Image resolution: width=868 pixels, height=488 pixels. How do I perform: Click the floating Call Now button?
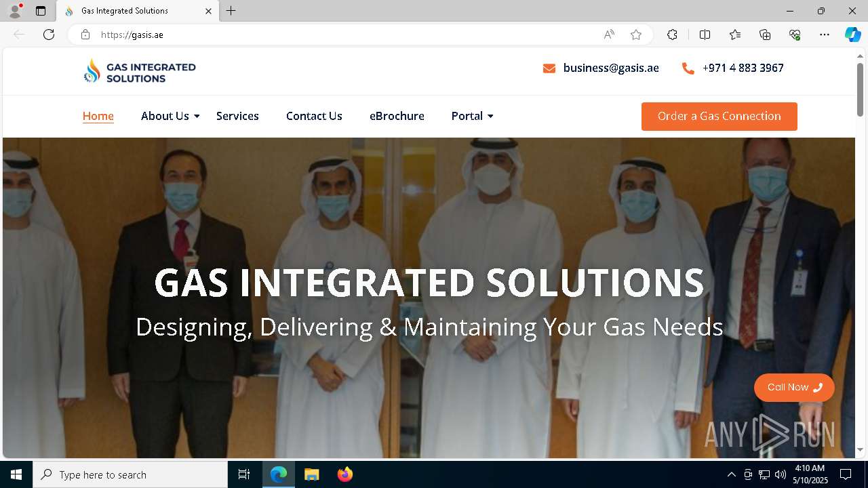click(794, 388)
